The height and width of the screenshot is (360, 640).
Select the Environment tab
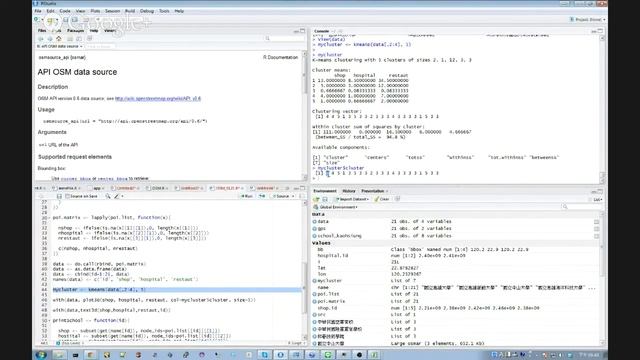tap(325, 191)
